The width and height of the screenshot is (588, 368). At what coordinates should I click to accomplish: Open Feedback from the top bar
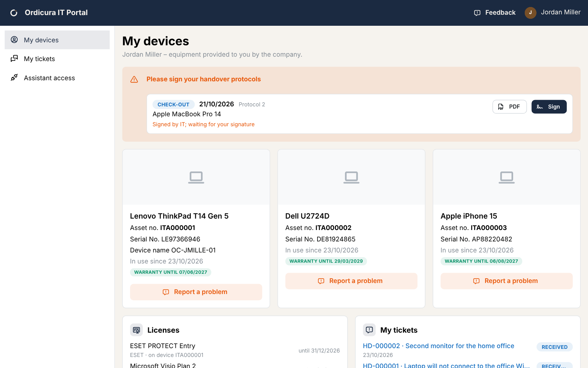pyautogui.click(x=495, y=13)
